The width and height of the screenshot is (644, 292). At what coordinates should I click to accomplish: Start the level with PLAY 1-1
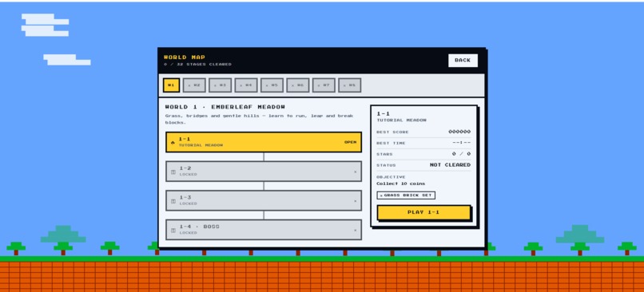point(423,212)
